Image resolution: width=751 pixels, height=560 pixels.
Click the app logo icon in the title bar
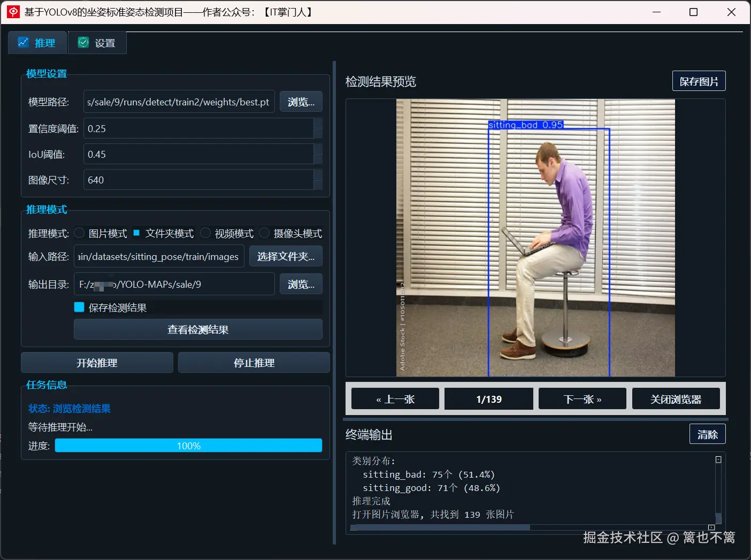click(x=12, y=11)
